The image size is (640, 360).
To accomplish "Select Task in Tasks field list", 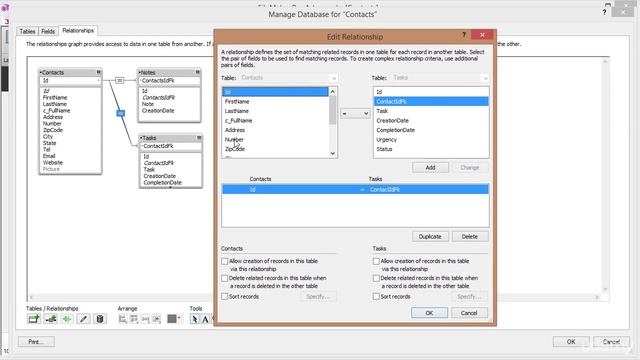I will 431,111.
